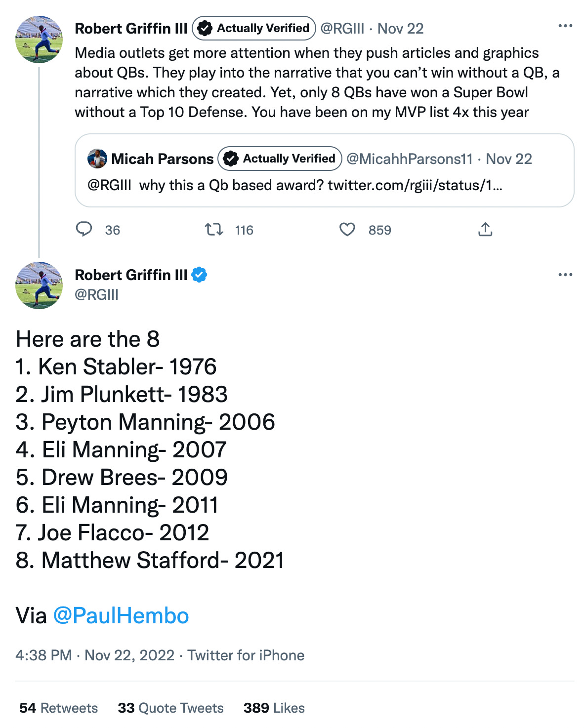The image size is (584, 728).
Task: Click the reply icon under the first tweet
Action: click(84, 229)
